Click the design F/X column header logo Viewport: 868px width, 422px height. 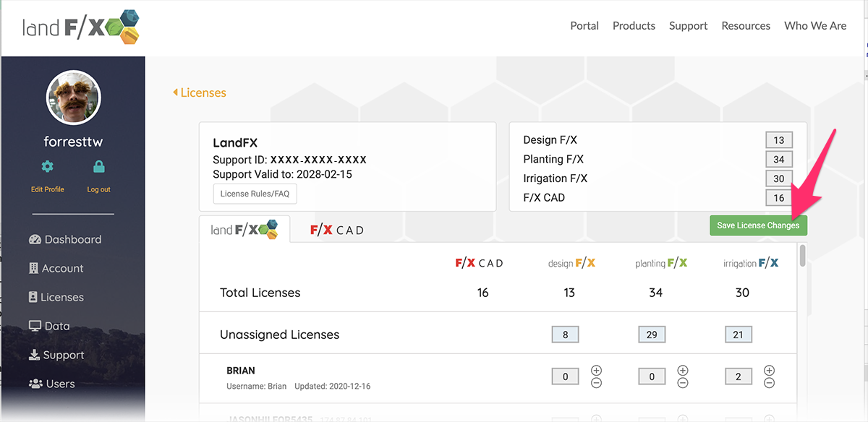coord(571,263)
